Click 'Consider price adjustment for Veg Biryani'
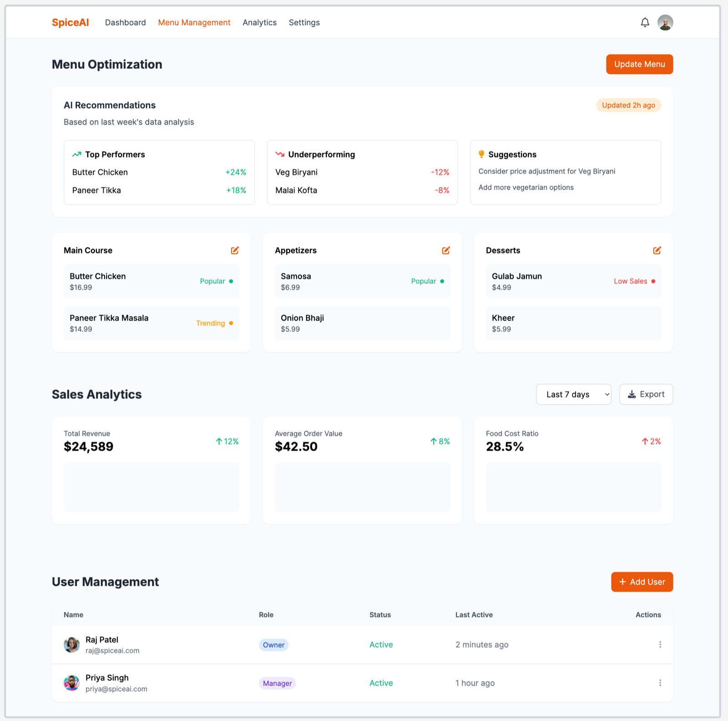This screenshot has width=728, height=721. [x=546, y=171]
